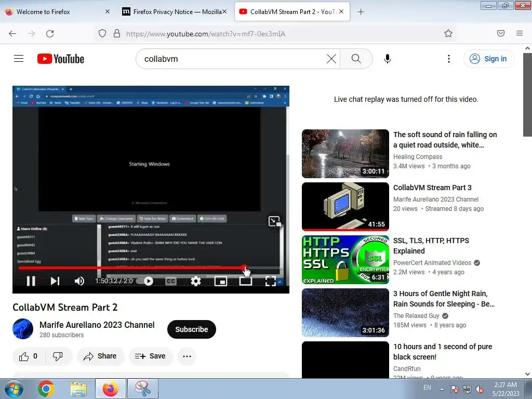Focus the Firefox address bar URL
The height and width of the screenshot is (399, 532).
206,34
